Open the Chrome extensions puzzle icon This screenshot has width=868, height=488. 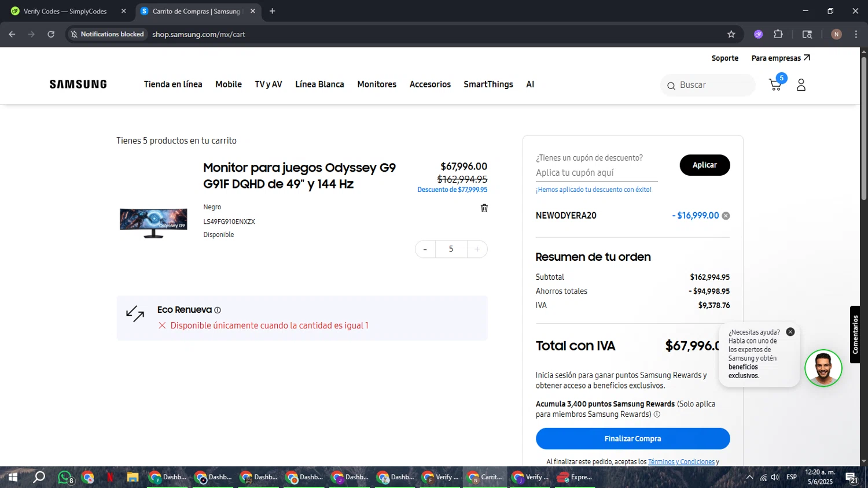[x=778, y=34]
